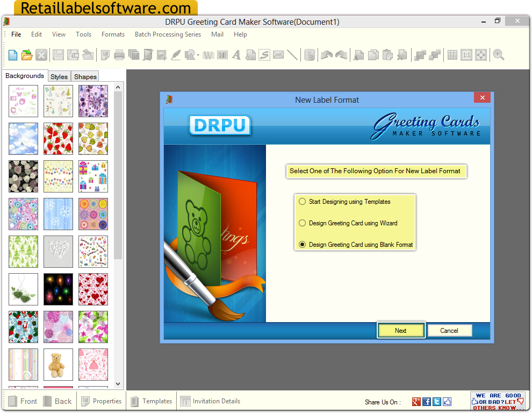Choose the red hearts background thumbnail

point(94,289)
